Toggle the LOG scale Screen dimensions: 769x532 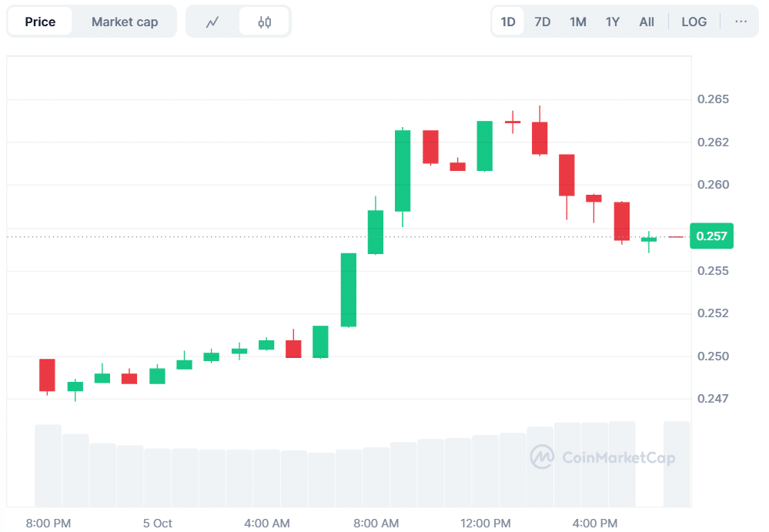[694, 22]
